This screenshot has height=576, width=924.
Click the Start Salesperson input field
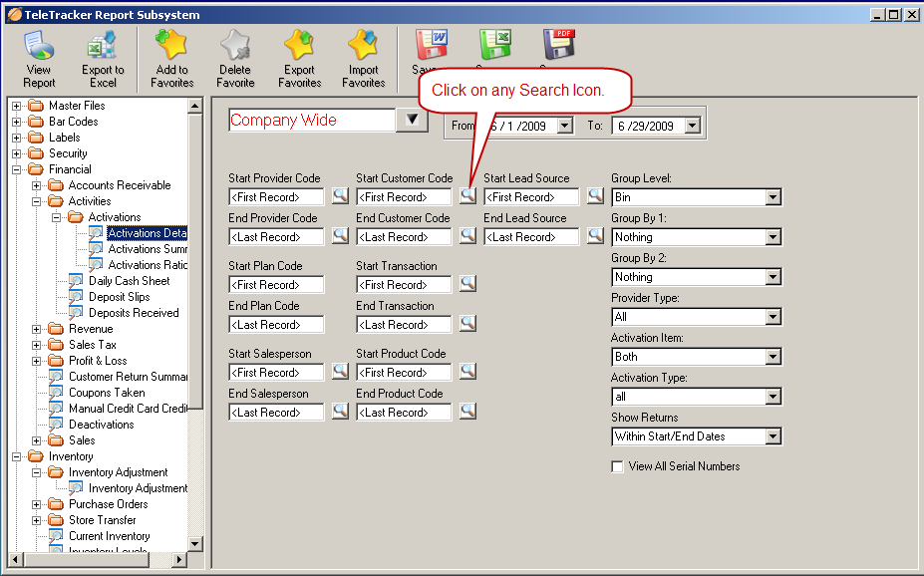pos(276,373)
